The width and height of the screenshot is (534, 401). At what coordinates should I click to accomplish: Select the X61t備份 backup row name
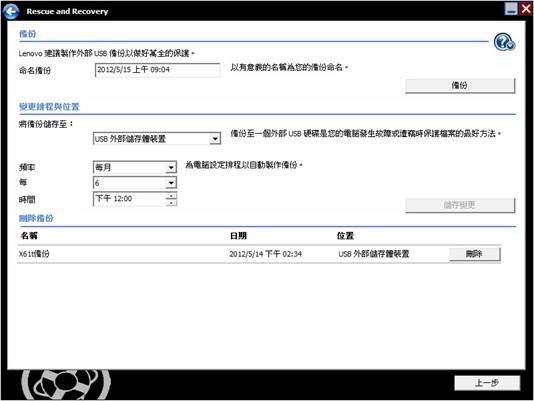[34, 254]
